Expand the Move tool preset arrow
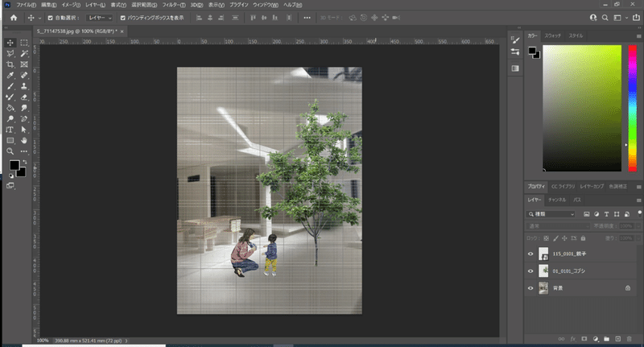The height and width of the screenshot is (347, 644). click(x=39, y=18)
